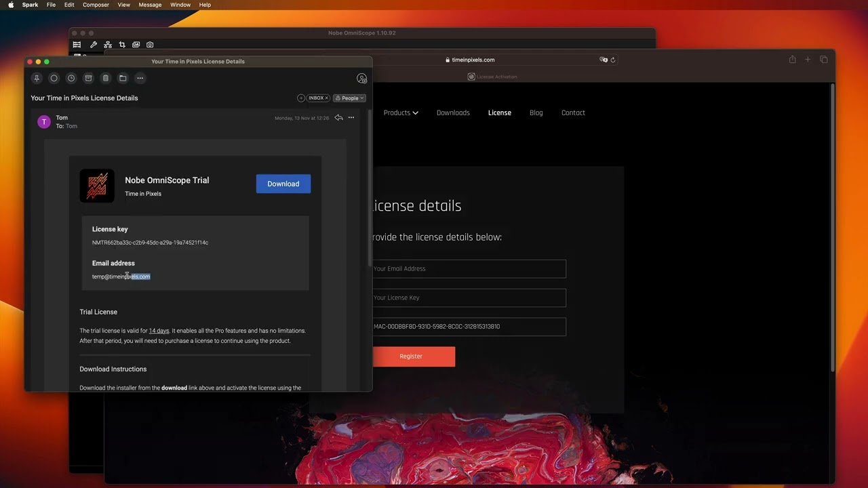Screen dimensions: 868x488
Task: Open the Contact page link
Action: (x=573, y=113)
